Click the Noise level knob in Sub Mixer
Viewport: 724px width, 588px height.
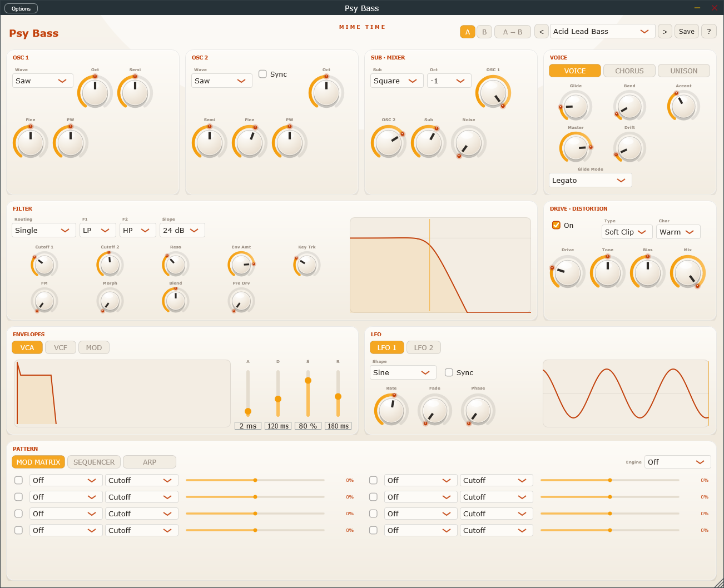point(469,142)
